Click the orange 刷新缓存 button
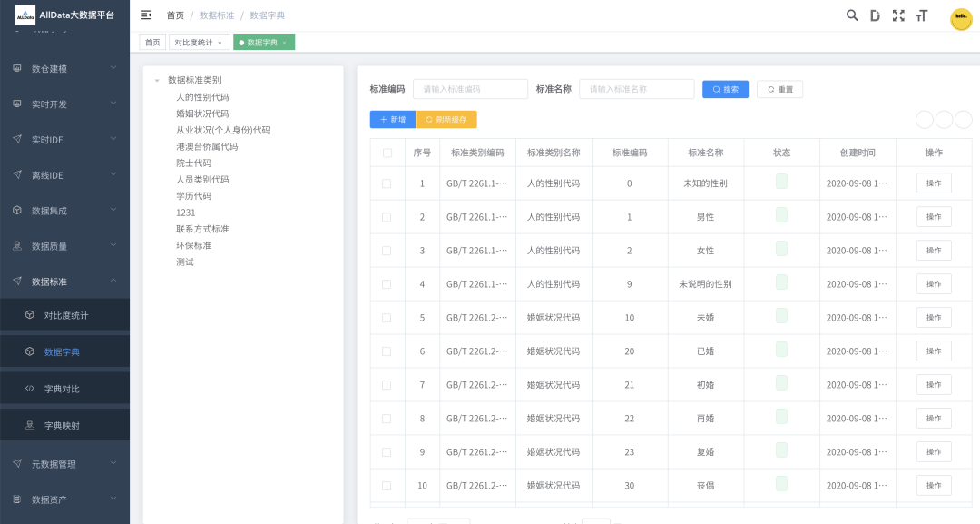The height and width of the screenshot is (524, 980). [x=446, y=119]
